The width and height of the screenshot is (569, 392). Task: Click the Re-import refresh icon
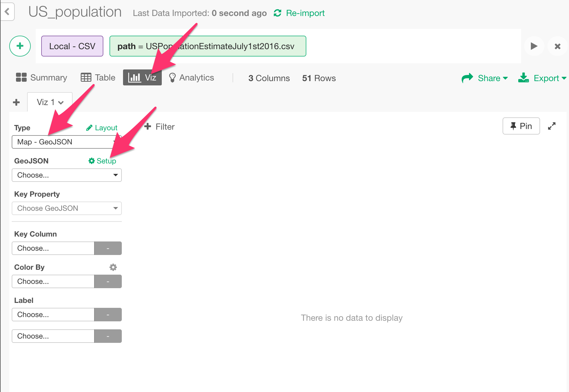277,13
